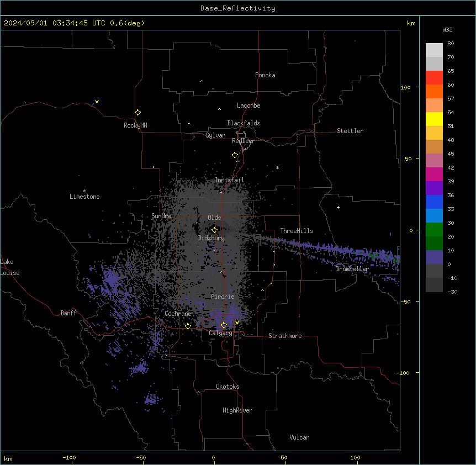Viewport: 476px width, 465px height.
Task: Click the yellow 54 dBZ legend swatch
Action: tap(434, 119)
